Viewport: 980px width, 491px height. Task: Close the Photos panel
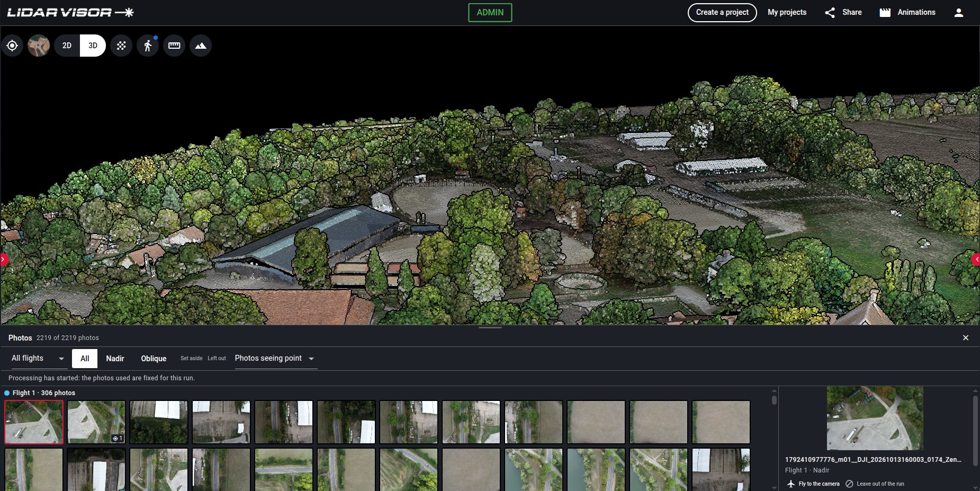tap(966, 338)
